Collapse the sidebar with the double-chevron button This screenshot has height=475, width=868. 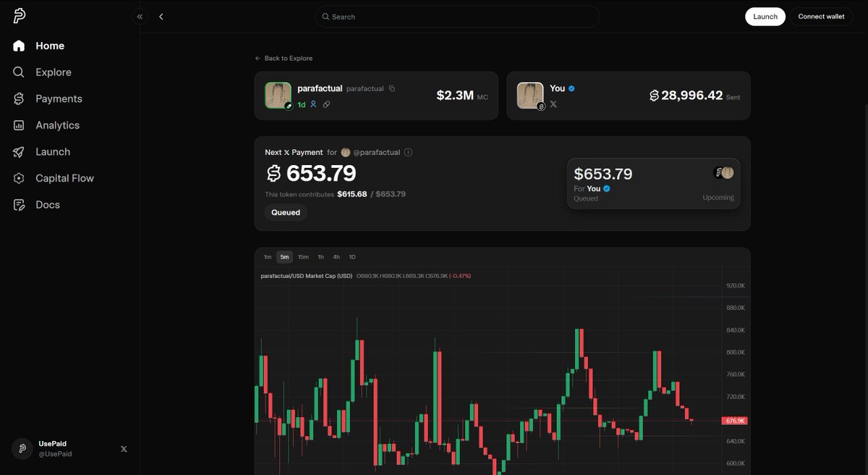(x=140, y=17)
